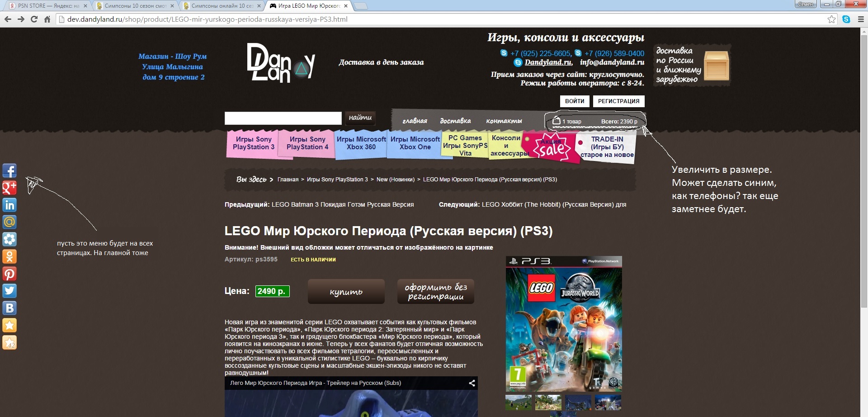Click the browser forward arrow
Screen dimensions: 868x417
click(21, 19)
